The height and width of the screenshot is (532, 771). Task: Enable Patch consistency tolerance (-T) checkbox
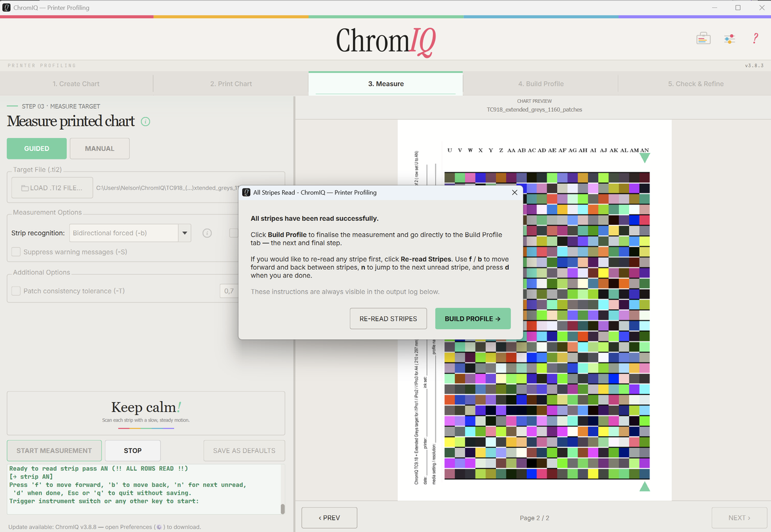click(16, 291)
